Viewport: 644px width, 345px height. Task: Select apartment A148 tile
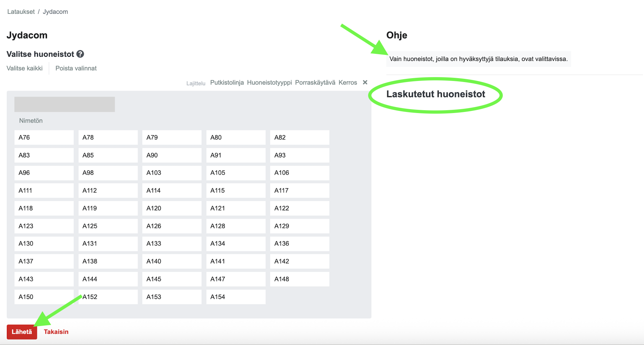299,279
